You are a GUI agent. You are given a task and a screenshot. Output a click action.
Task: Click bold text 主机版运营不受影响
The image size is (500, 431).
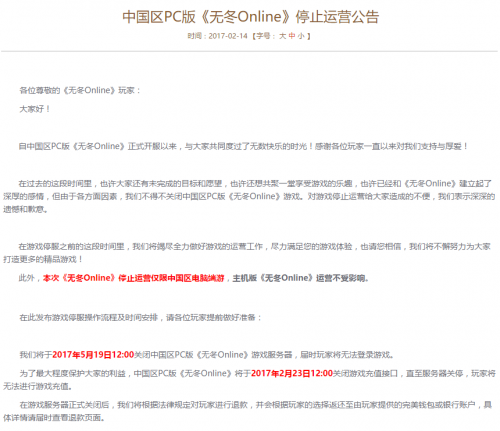click(300, 278)
